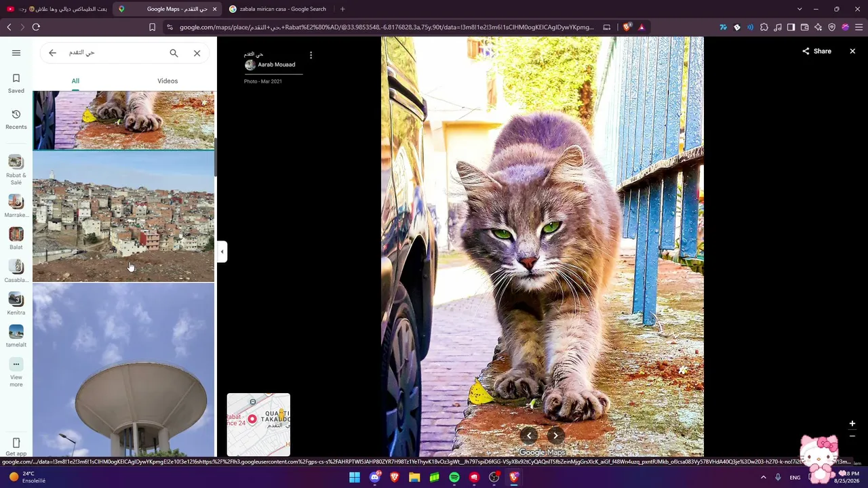868x488 pixels.
Task: Click the Share button
Action: [816, 52]
